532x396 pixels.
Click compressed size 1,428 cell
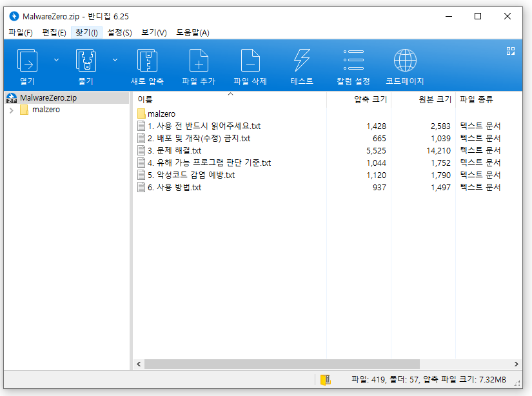click(376, 126)
